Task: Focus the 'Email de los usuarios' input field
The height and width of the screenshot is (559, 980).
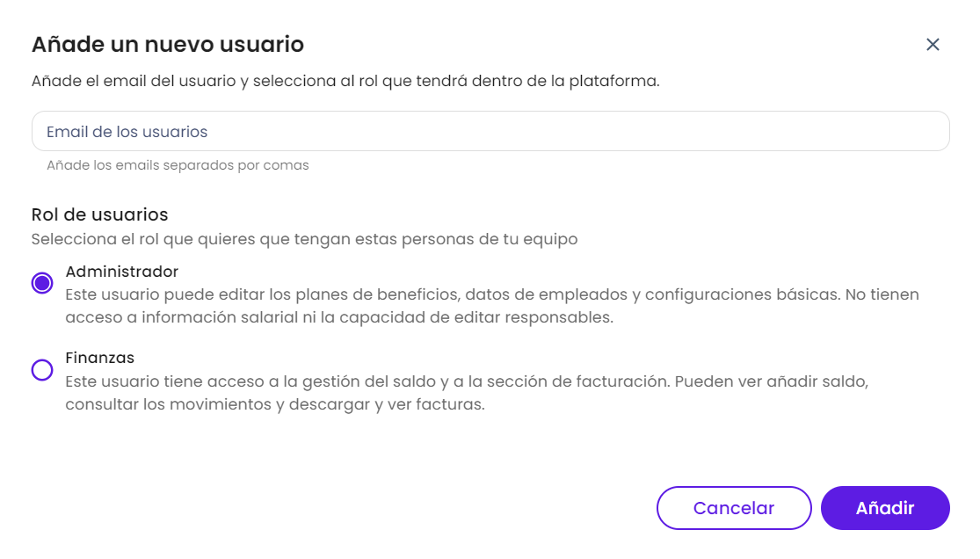Action: (490, 132)
